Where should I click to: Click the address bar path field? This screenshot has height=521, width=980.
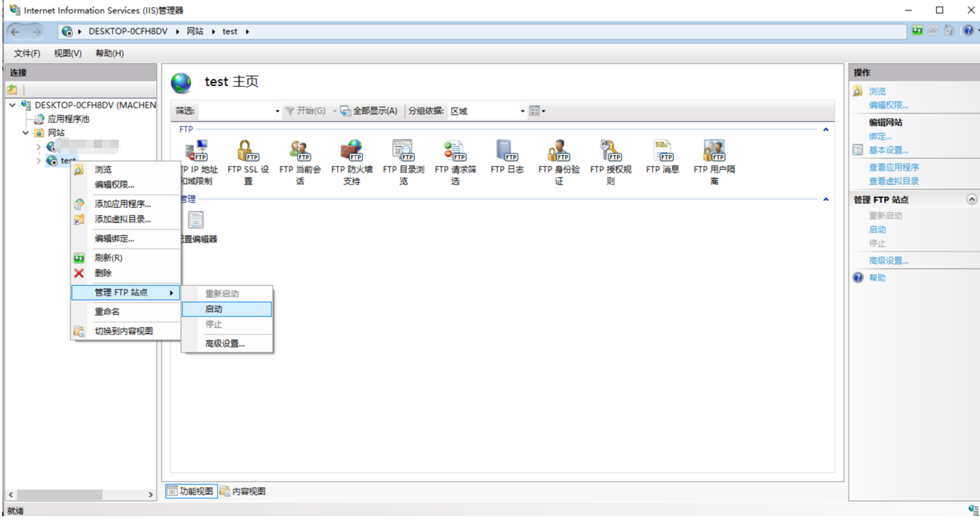tap(482, 31)
